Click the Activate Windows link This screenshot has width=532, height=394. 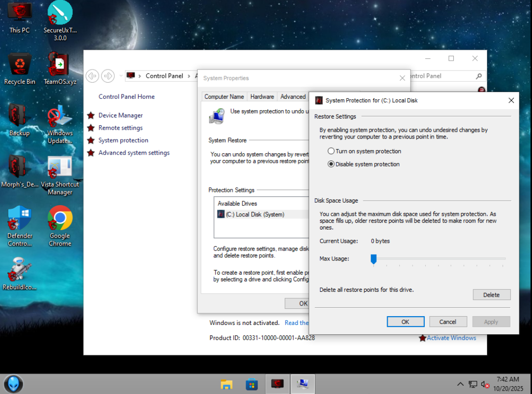[451, 338]
